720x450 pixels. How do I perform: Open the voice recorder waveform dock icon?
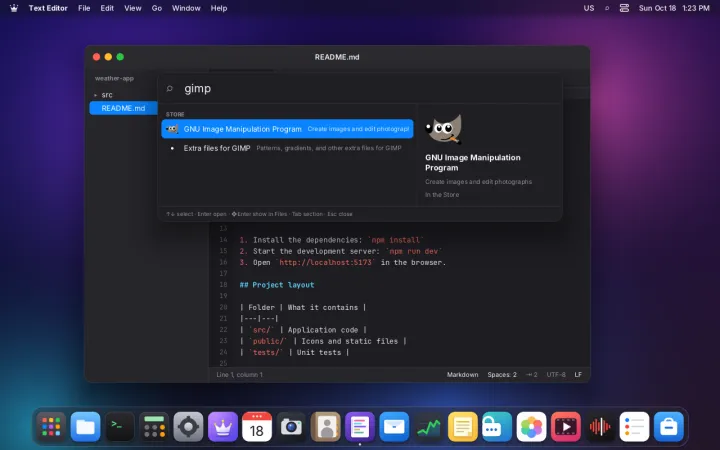pos(600,427)
